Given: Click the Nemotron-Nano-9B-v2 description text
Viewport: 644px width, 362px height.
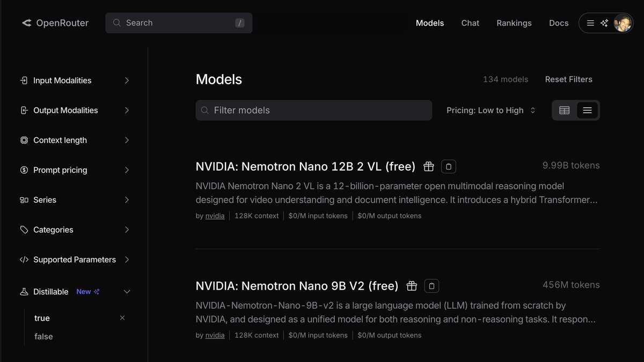Looking at the screenshot, I should coord(396,313).
